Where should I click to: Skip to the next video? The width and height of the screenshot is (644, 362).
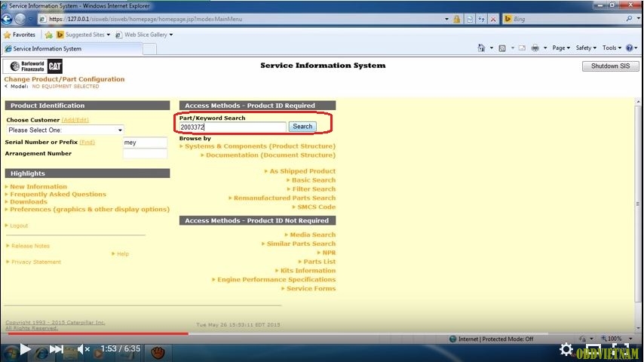click(x=57, y=349)
